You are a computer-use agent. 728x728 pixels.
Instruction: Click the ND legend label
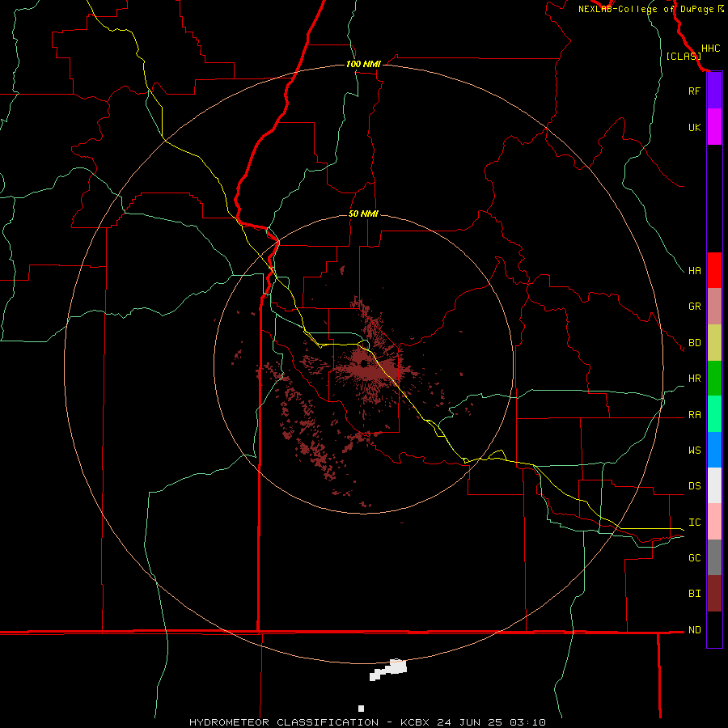point(694,630)
